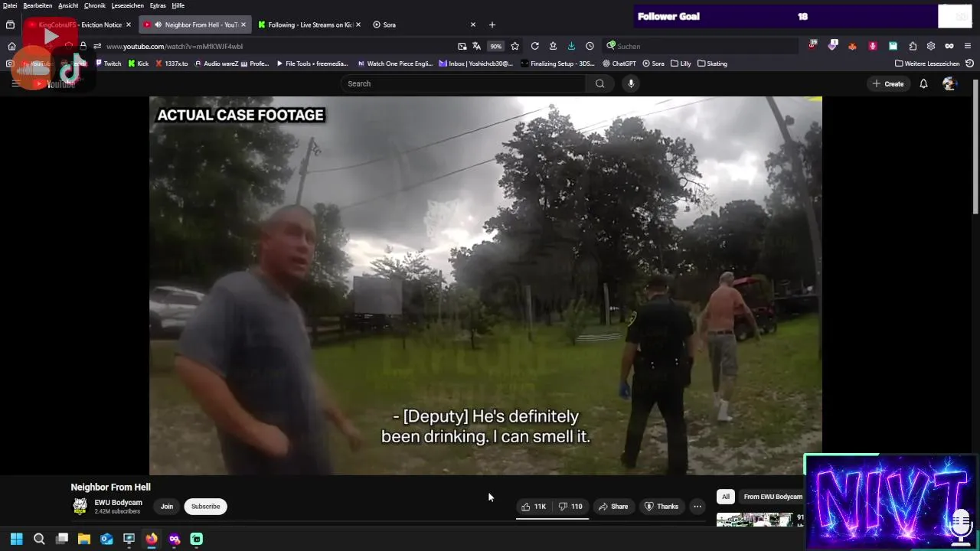980x551 pixels.
Task: Open YouTube notifications bell
Action: (x=923, y=83)
